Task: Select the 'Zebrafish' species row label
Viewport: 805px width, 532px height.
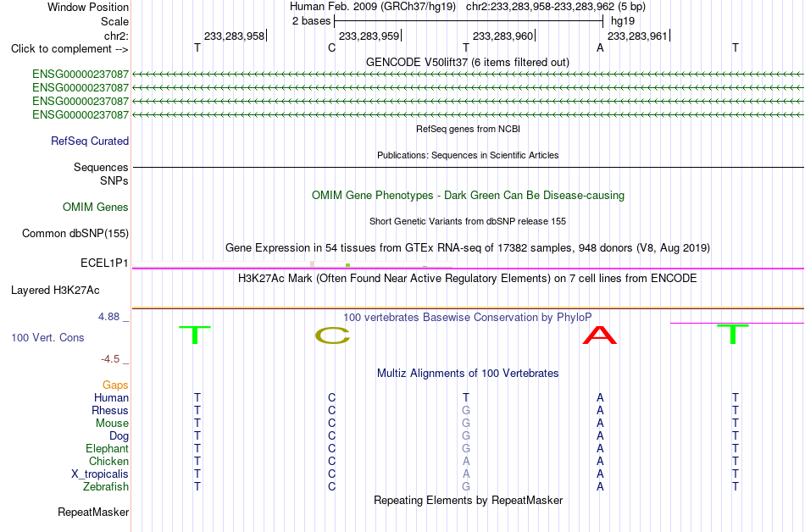Action: click(x=106, y=486)
